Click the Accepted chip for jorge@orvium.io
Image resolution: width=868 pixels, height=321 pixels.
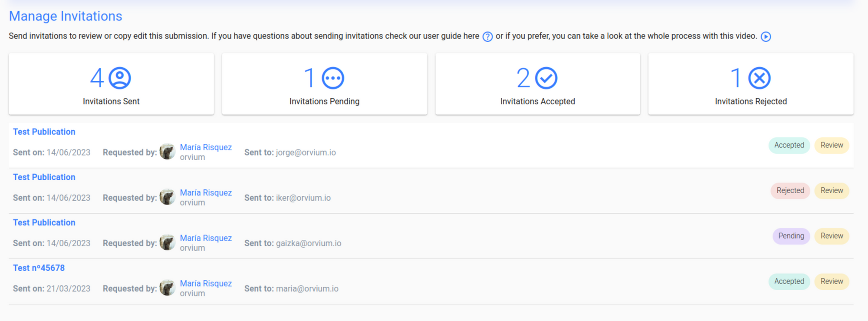[x=789, y=145]
